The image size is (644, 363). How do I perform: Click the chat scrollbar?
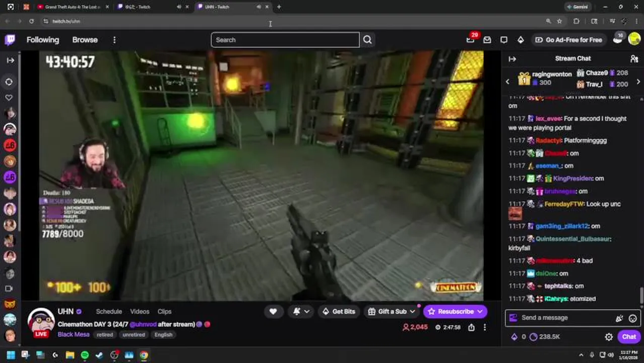click(641, 294)
